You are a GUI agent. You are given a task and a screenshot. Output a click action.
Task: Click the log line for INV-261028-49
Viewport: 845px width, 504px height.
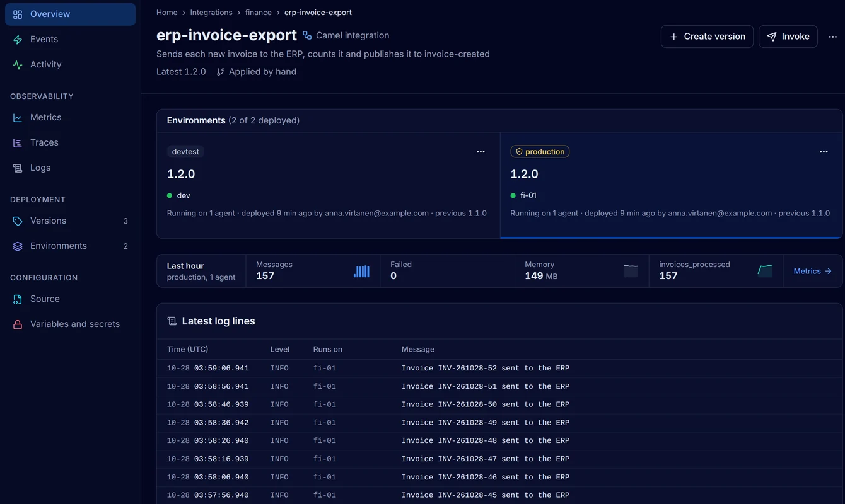[x=499, y=423]
